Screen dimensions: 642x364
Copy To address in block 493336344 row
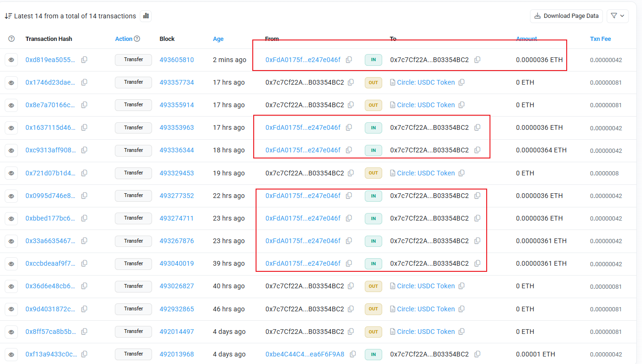point(477,150)
